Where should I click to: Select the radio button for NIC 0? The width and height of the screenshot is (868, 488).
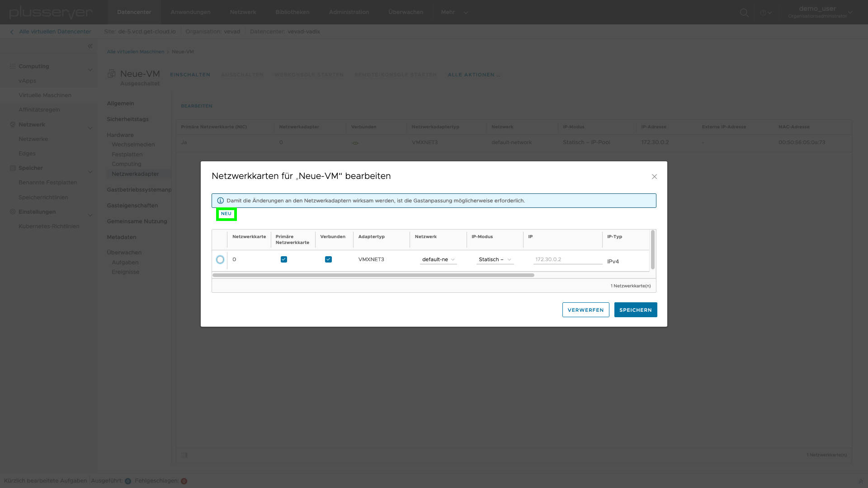(220, 259)
